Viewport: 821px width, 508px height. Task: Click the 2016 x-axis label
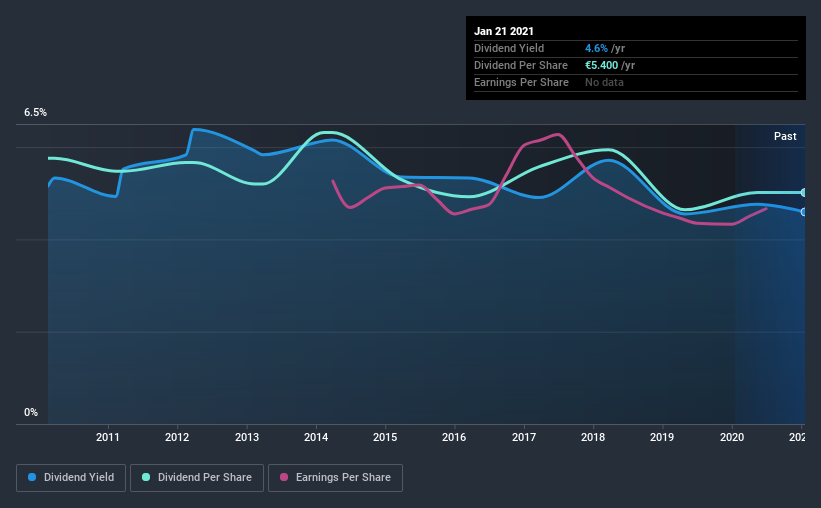click(454, 437)
